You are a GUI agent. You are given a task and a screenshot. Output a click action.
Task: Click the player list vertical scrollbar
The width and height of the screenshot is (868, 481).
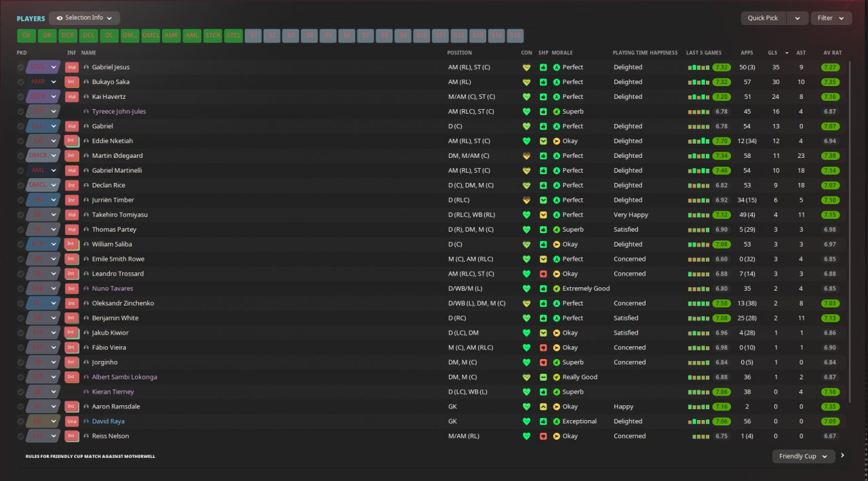tap(850, 230)
